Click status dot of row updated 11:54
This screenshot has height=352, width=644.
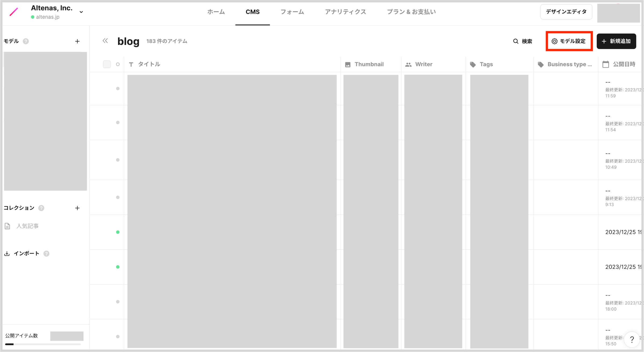[118, 123]
